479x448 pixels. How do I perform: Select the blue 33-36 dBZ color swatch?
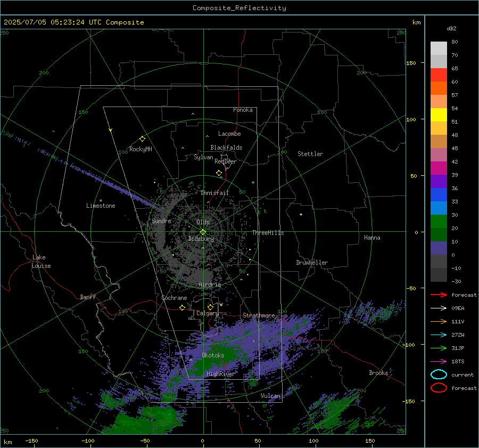click(x=439, y=194)
